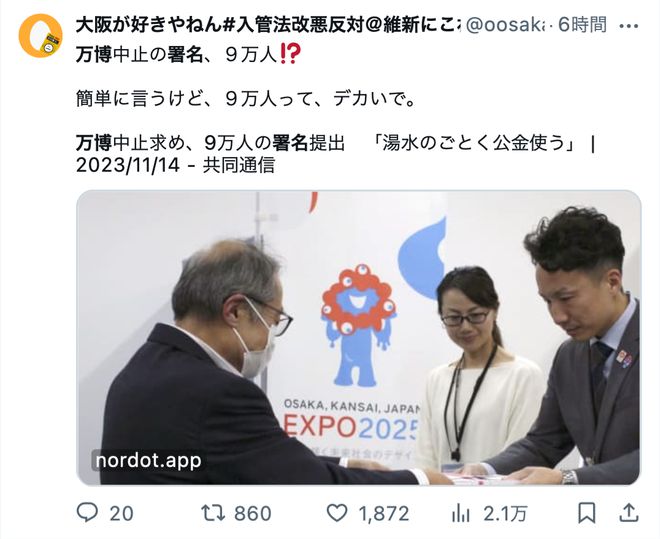
Task: Open the reply comment icon
Action: (x=87, y=513)
